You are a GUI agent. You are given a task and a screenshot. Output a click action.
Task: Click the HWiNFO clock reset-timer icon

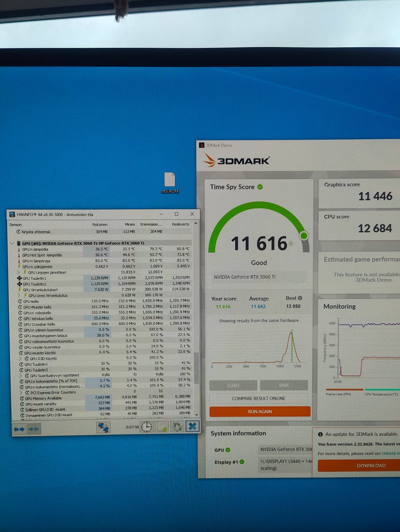147,427
